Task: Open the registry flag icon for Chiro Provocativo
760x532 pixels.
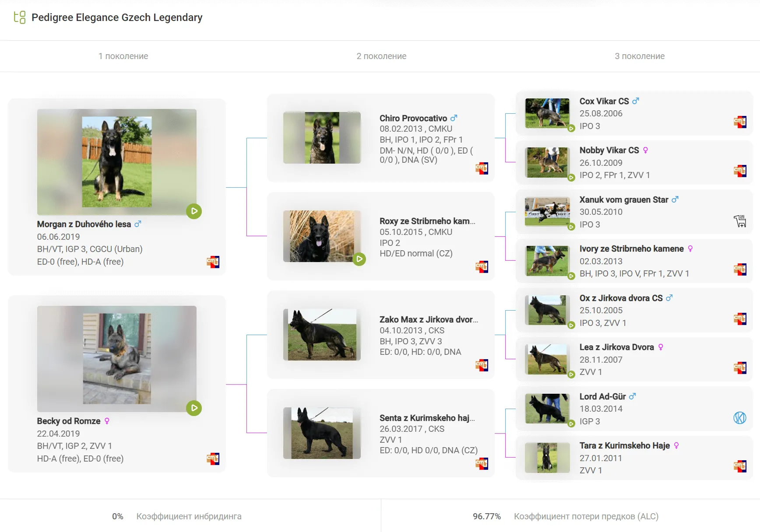Action: [x=482, y=168]
